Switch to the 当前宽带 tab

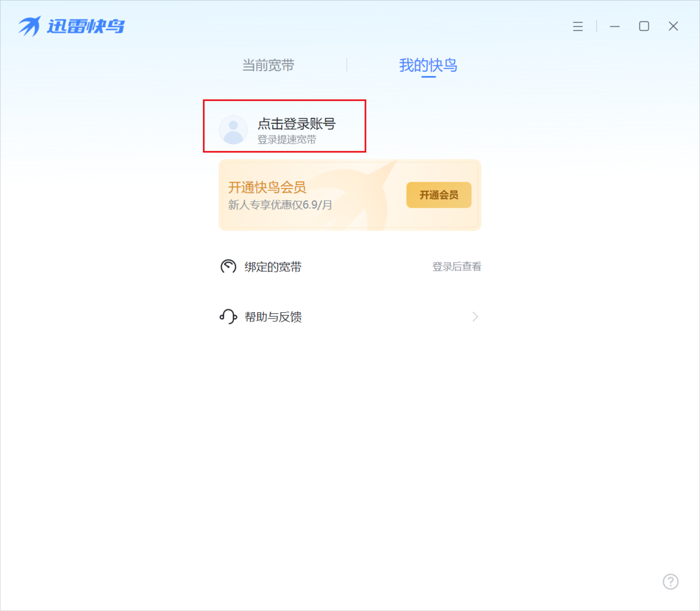268,65
